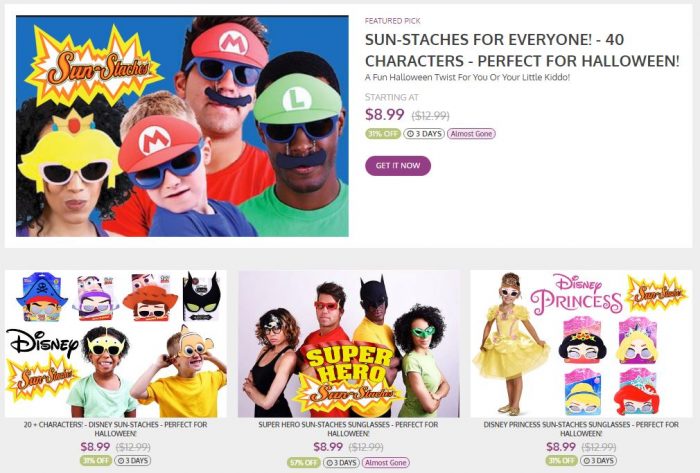Image resolution: width=700 pixels, height=473 pixels.
Task: Open the Disney Sun-Staches product image
Action: pos(115,343)
